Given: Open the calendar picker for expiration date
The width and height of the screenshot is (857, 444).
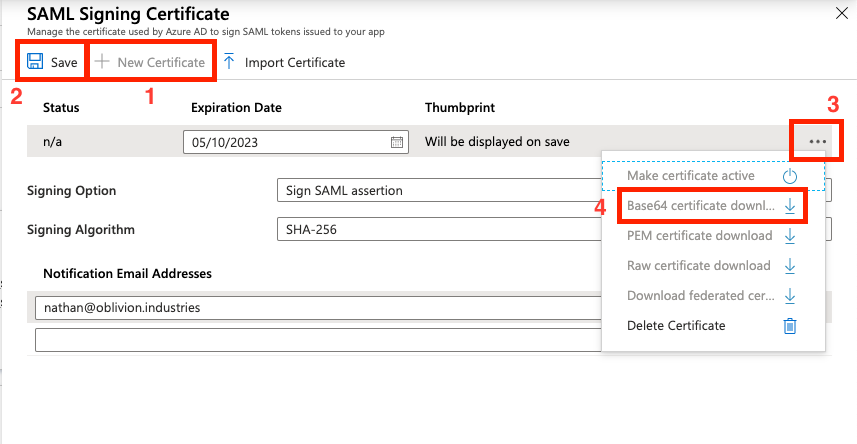Looking at the screenshot, I should pyautogui.click(x=397, y=142).
